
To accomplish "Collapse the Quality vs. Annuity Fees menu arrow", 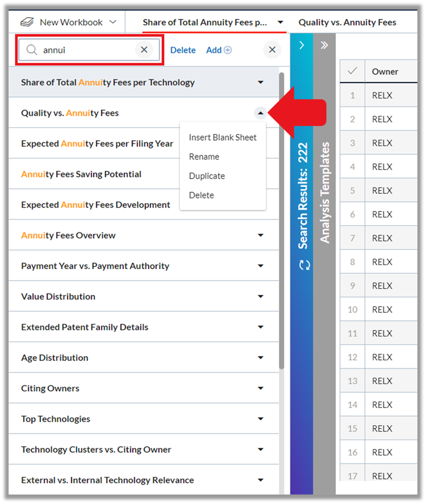I will 261,113.
